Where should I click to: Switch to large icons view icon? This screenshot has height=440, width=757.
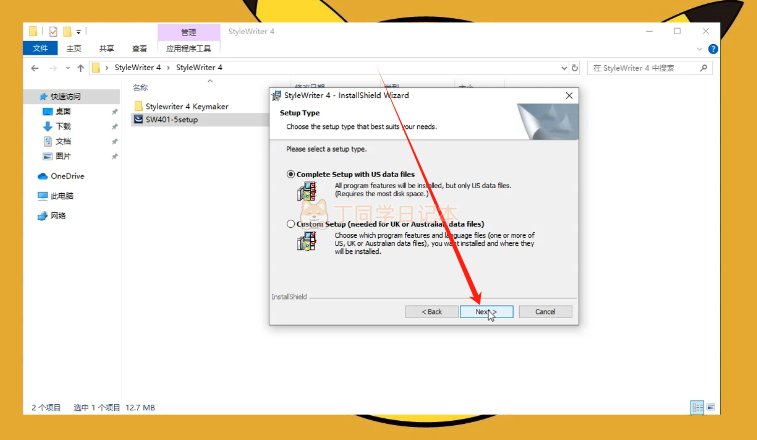711,407
